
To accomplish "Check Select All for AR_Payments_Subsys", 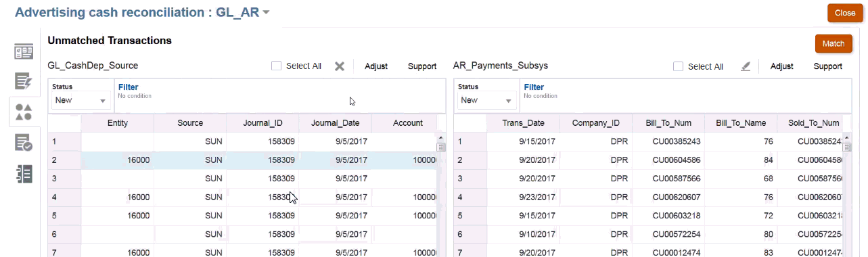I will tap(678, 66).
